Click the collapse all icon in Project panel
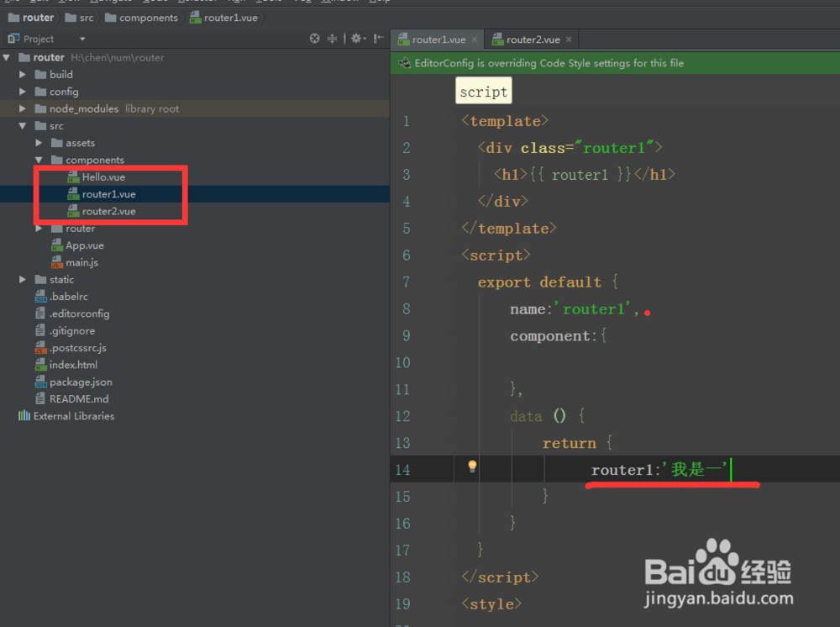Viewport: 840px width, 627px height. click(x=332, y=39)
